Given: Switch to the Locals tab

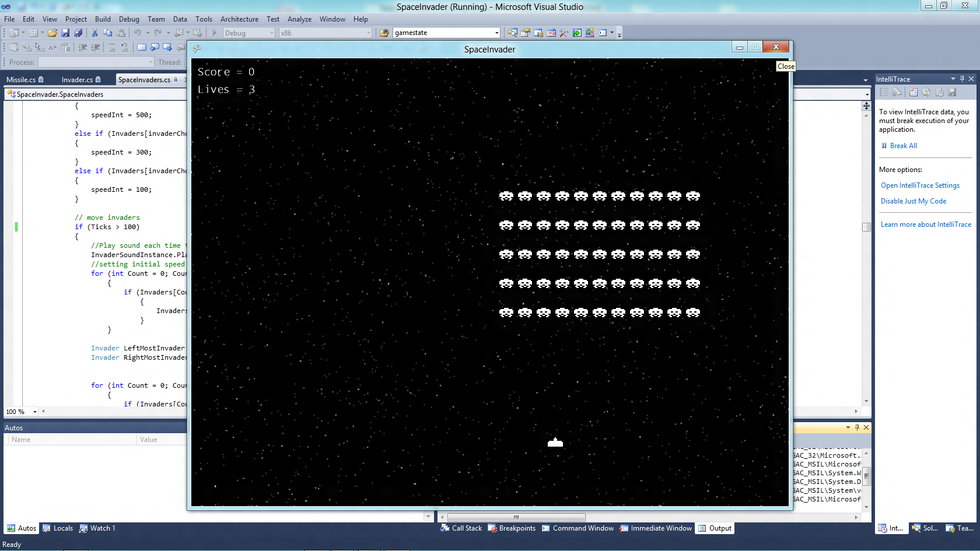Looking at the screenshot, I should [58, 528].
